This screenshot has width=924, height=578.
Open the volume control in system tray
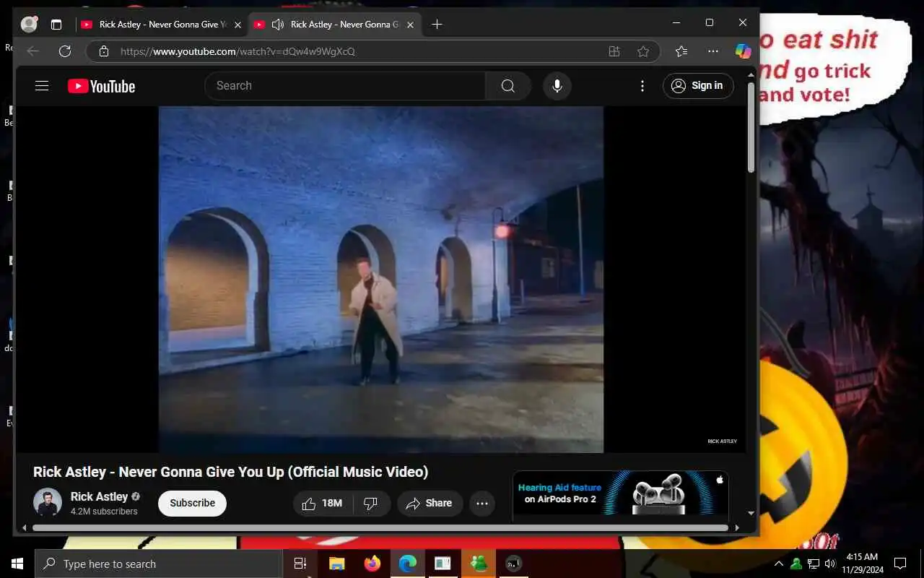click(829, 564)
